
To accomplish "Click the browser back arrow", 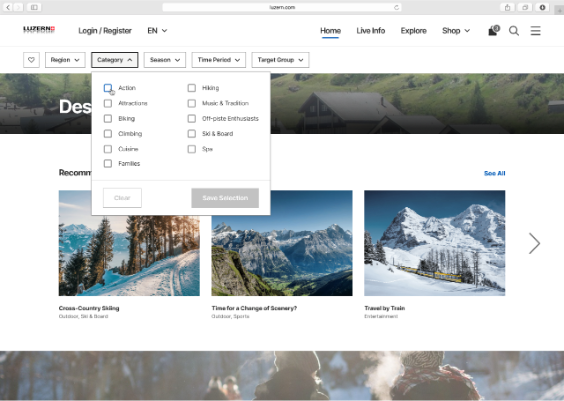I will tap(8, 7).
